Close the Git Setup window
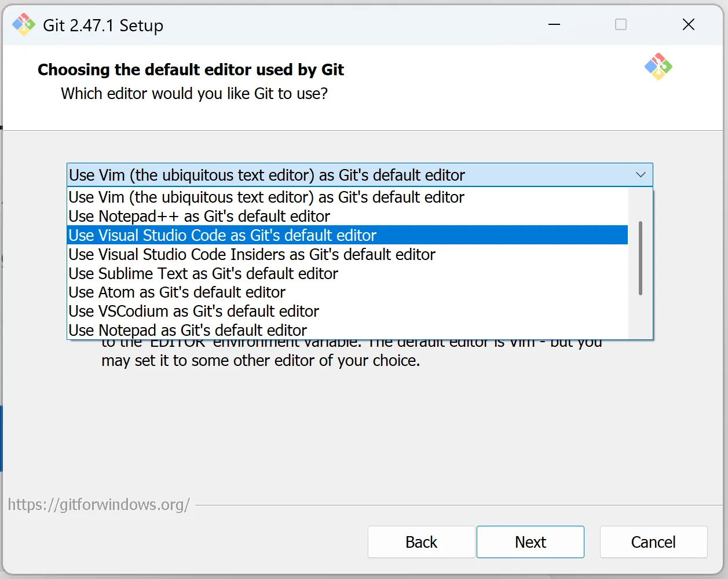The width and height of the screenshot is (728, 579). [x=688, y=25]
